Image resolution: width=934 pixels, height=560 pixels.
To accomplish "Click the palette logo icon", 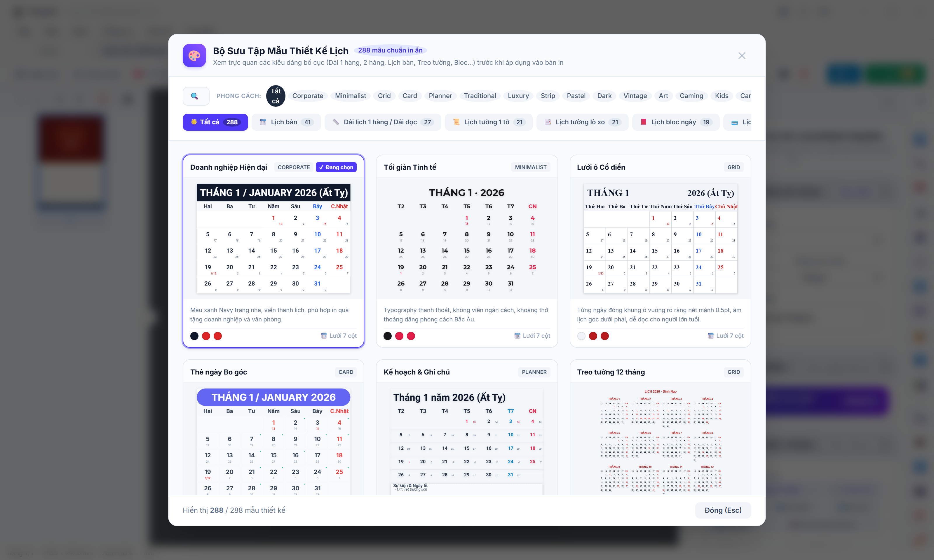I will (x=194, y=55).
